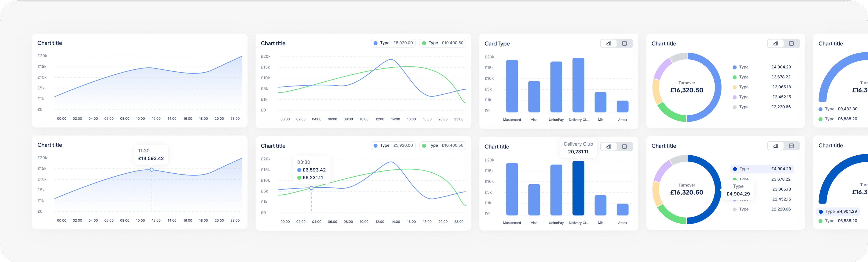Click the Mastercard bar in Card Type chart
Viewport: 868px width, 262px height.
coord(512,86)
